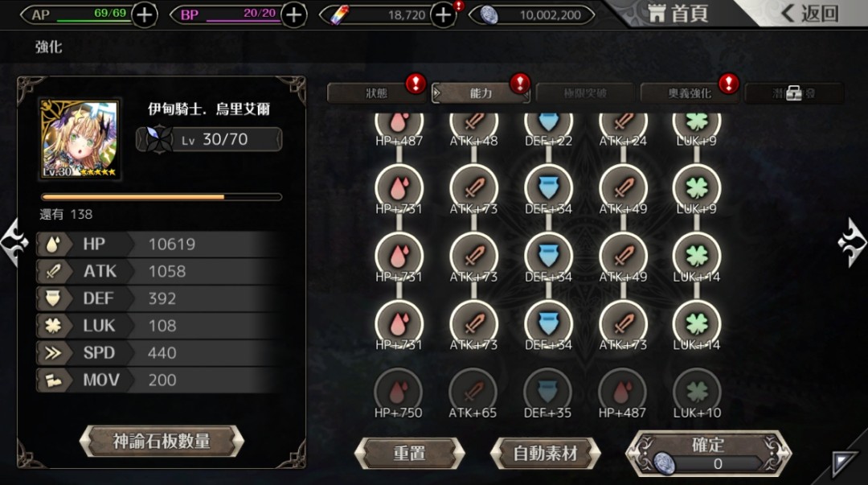The image size is (868, 485).
Task: Click the character experience progress bar
Action: click(x=161, y=197)
